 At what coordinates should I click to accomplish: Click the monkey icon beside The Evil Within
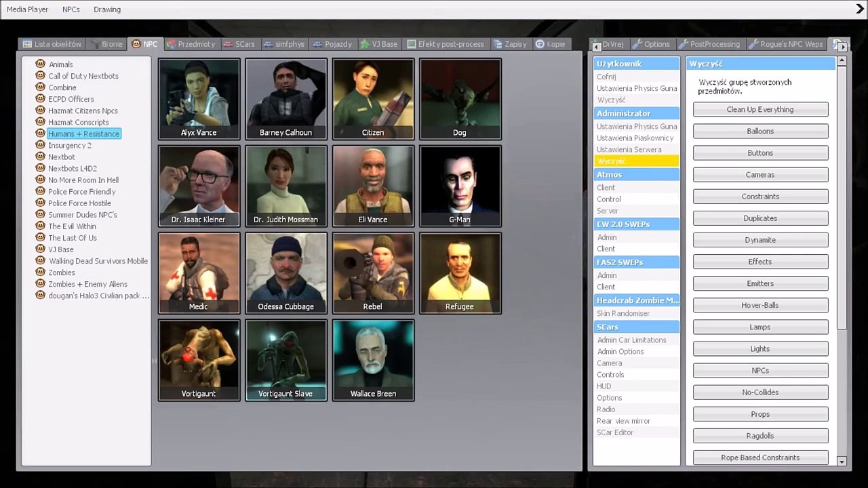click(41, 226)
